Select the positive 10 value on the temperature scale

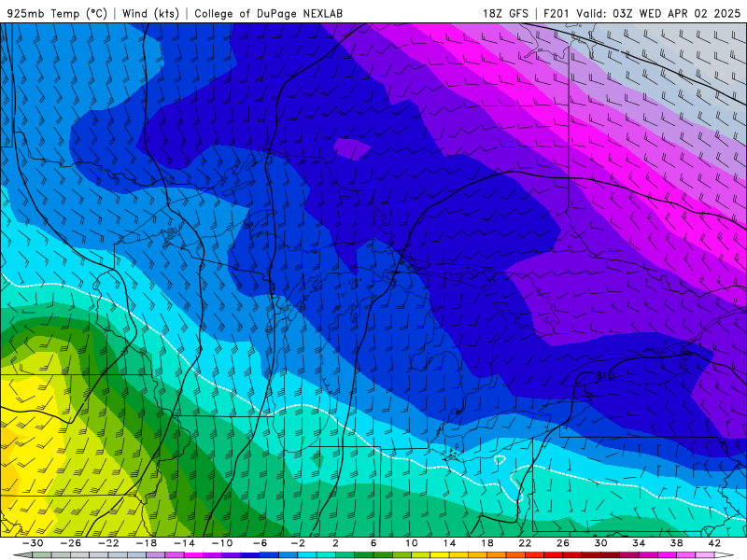coord(412,543)
